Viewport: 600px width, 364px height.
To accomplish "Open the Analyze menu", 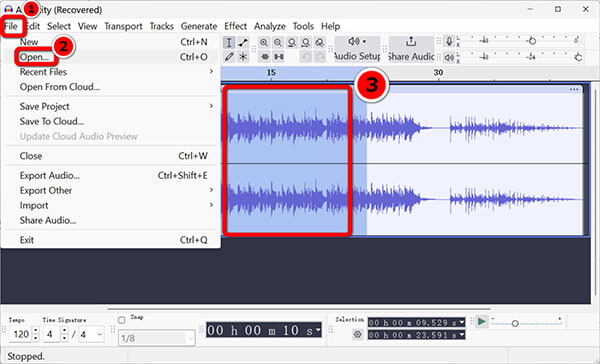I will tap(270, 26).
